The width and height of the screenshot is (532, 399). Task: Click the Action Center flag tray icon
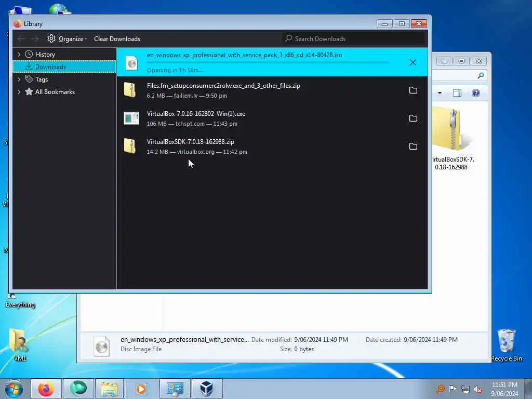[453, 389]
